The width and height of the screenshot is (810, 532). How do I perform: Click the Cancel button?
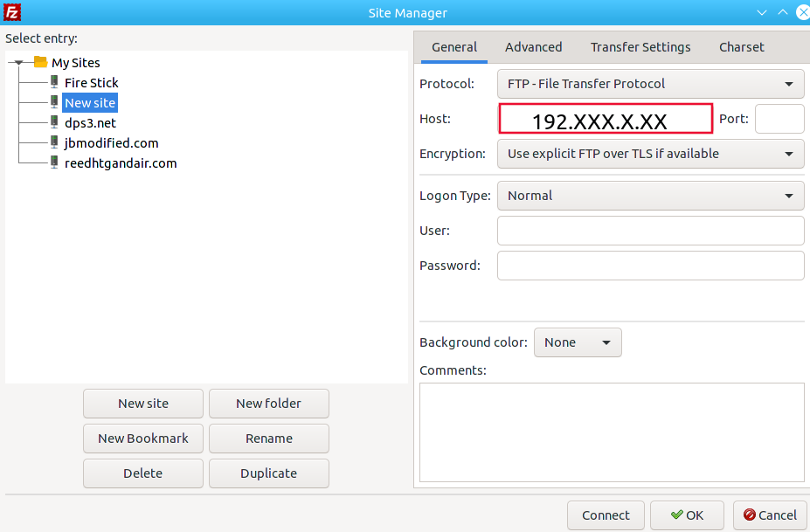(x=770, y=515)
